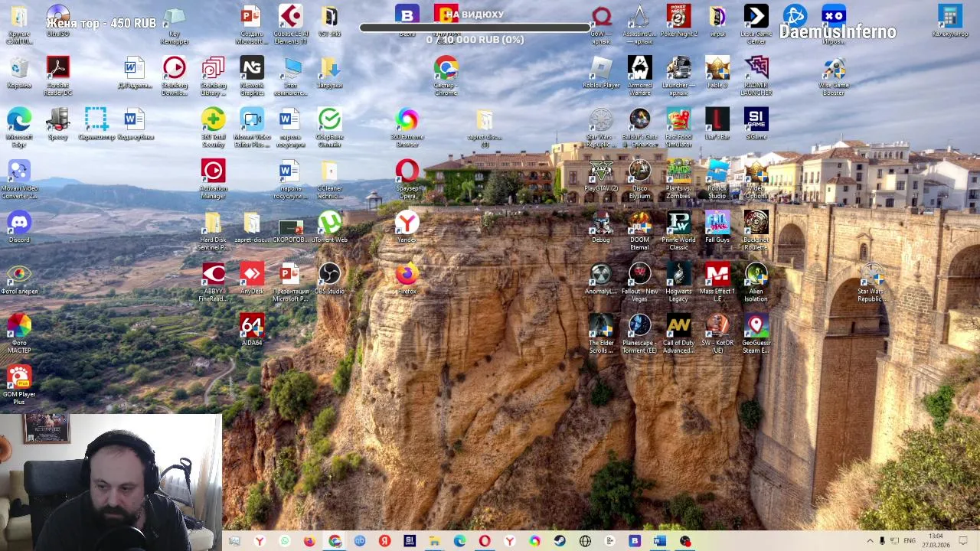Launch OBS Studio from the desktop
Viewport: 980px width, 551px height.
coord(330,279)
